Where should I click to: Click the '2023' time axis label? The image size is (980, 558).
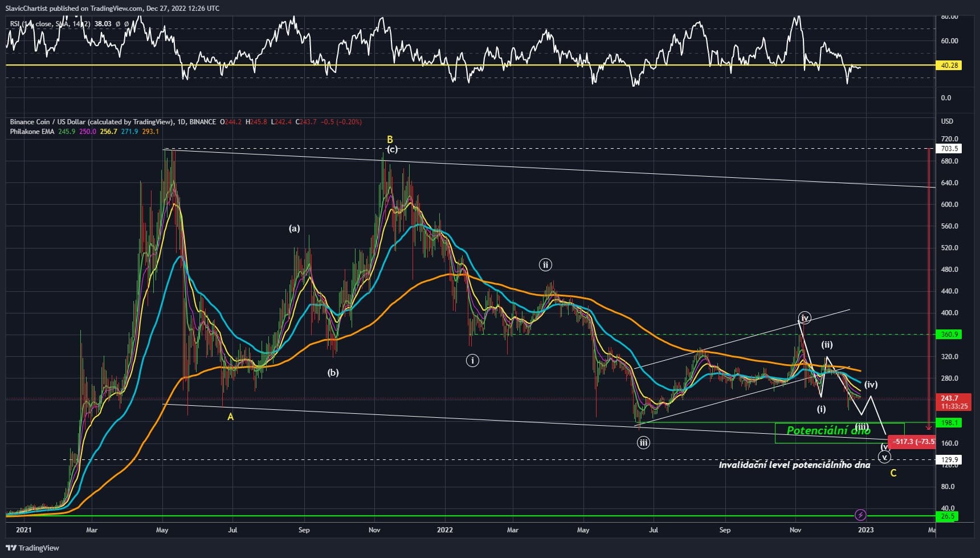tap(865, 530)
